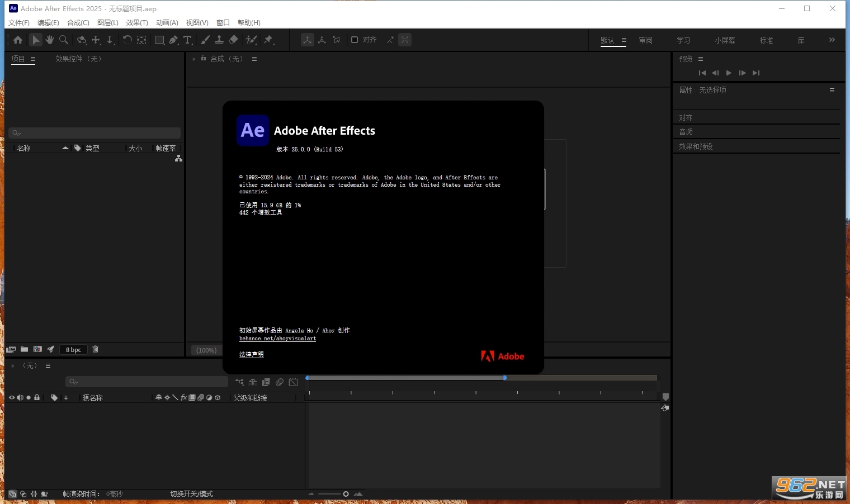Open the project flowchart view icon

178,159
